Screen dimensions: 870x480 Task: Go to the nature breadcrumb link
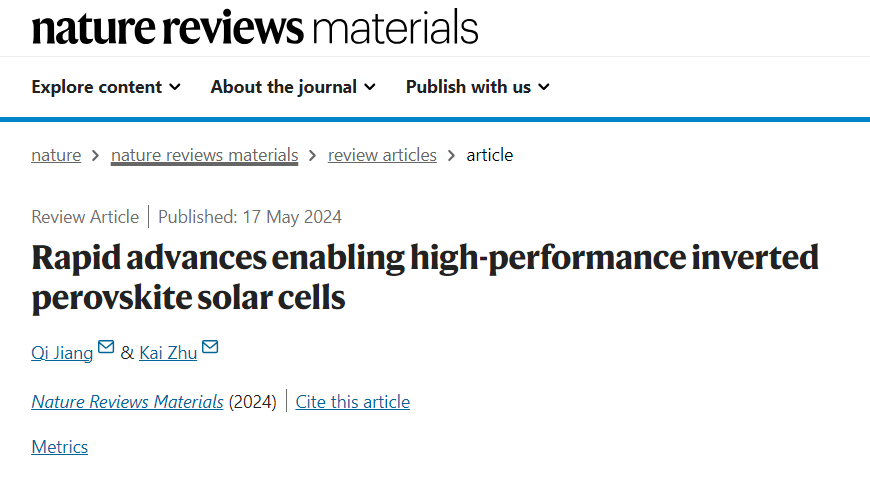click(x=56, y=155)
